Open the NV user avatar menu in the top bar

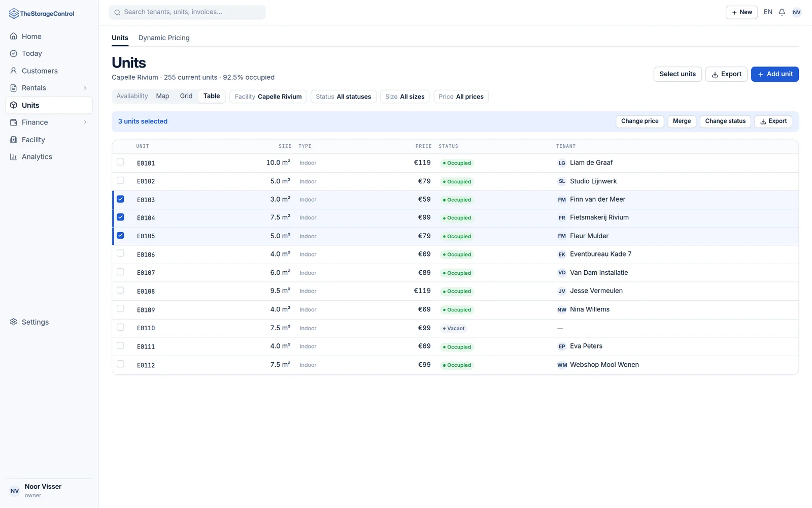(x=797, y=12)
